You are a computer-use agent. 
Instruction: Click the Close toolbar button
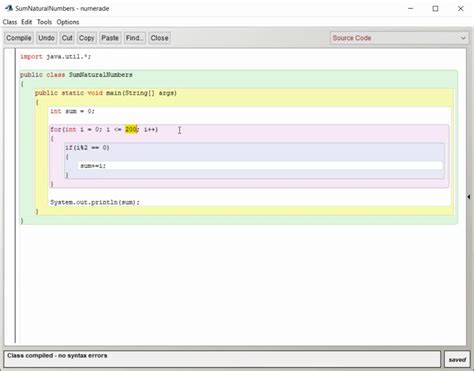click(x=159, y=38)
